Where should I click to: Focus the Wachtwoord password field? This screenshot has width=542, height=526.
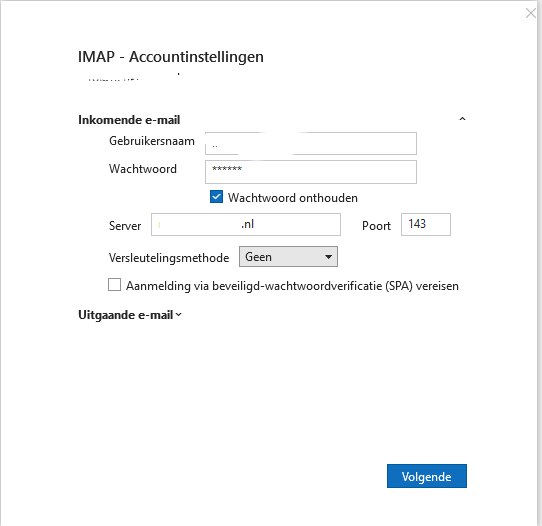[x=311, y=172]
